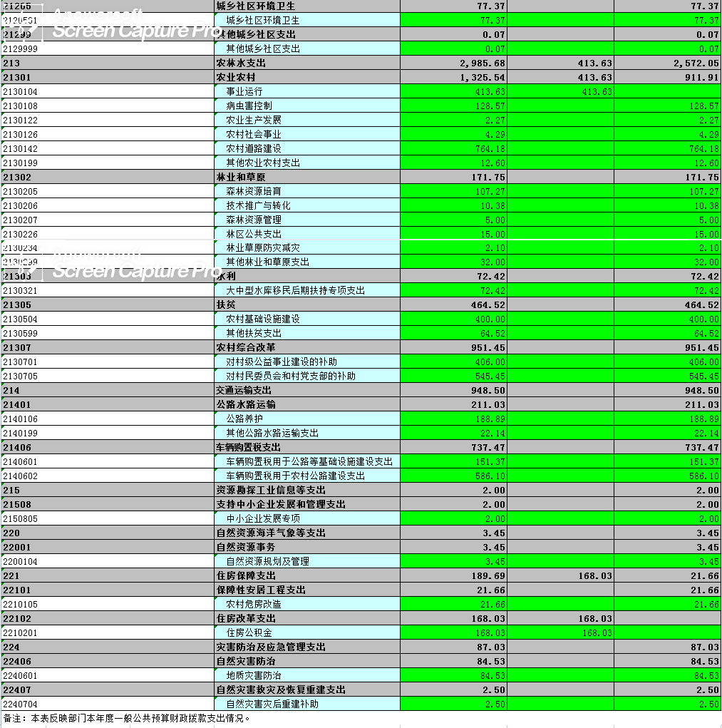Click the 农村危房改造 item name
This screenshot has width=722, height=728.
(x=307, y=603)
